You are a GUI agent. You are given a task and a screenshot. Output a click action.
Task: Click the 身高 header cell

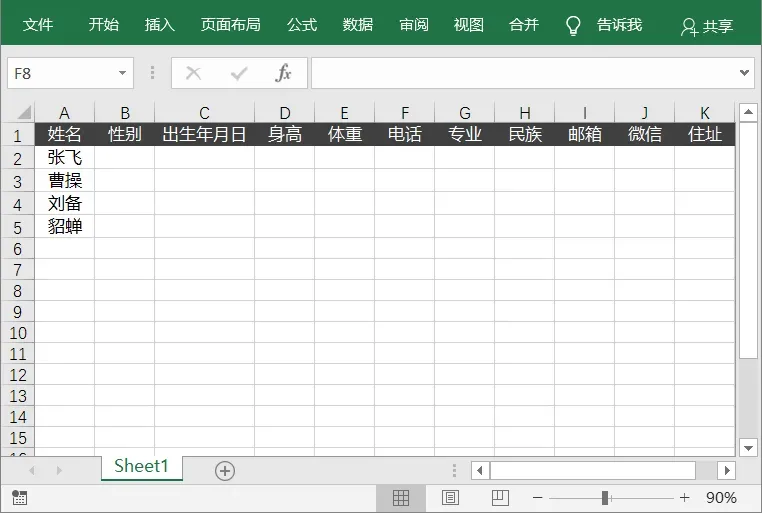pos(285,134)
